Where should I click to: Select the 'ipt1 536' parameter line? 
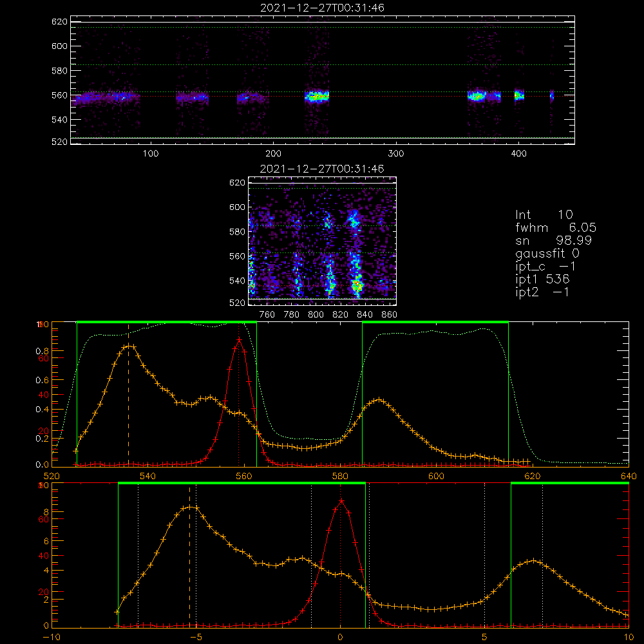tap(542, 279)
